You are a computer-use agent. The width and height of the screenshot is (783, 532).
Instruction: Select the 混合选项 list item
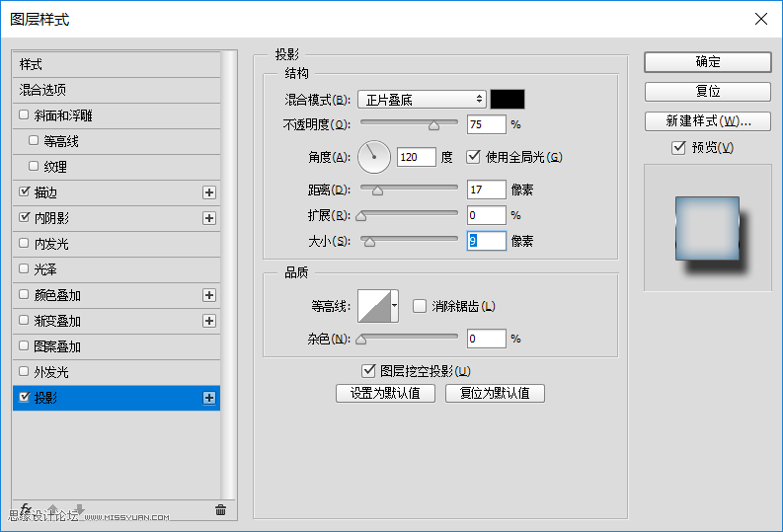coord(117,90)
